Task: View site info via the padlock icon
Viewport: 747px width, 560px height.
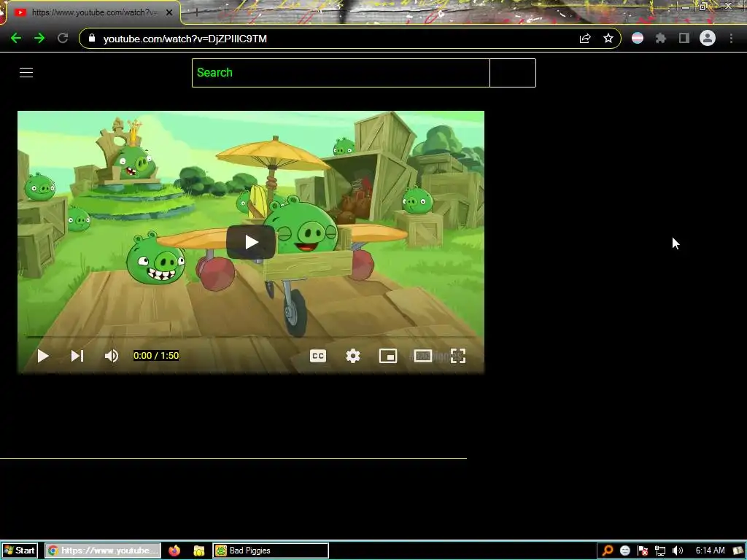Action: click(92, 38)
